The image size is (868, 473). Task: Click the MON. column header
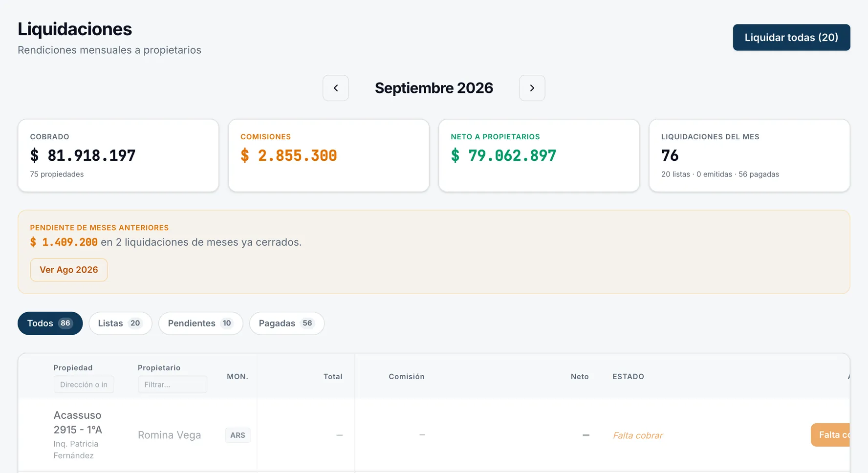point(238,377)
